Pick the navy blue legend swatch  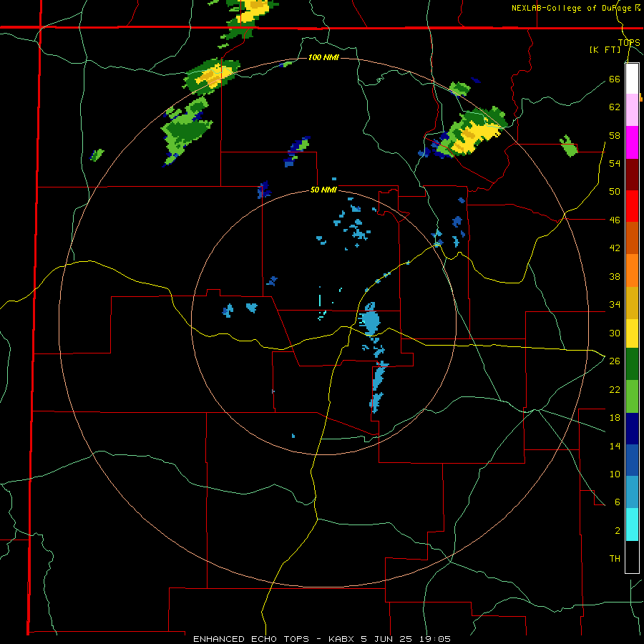[x=632, y=429]
